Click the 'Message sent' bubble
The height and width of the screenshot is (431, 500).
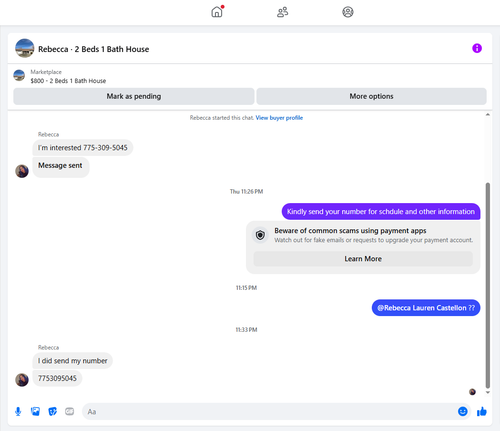coord(61,167)
